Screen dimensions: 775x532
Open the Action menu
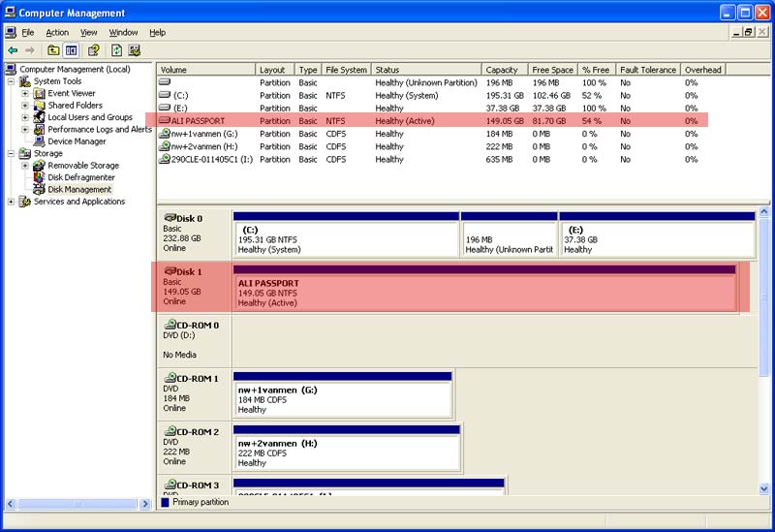point(57,33)
